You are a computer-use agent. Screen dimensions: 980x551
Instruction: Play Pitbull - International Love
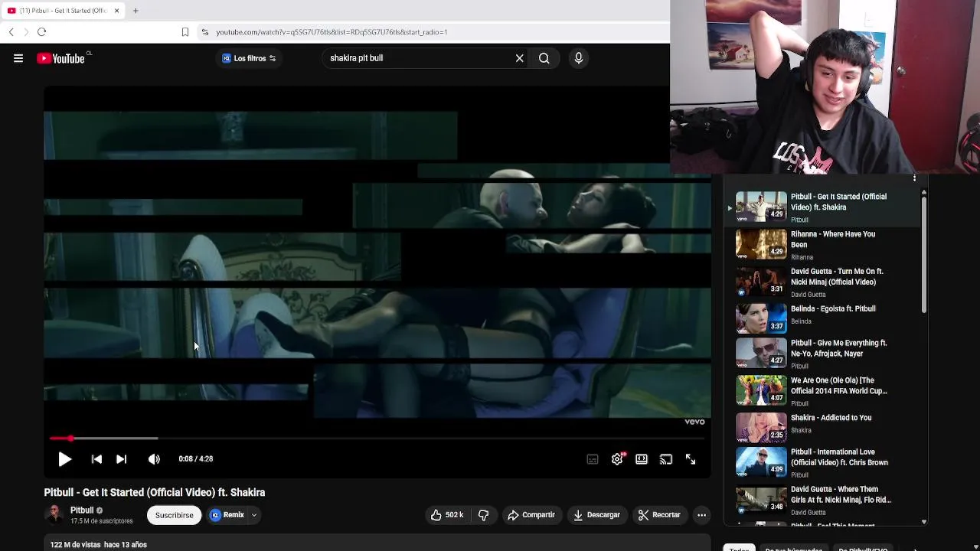[x=822, y=463]
